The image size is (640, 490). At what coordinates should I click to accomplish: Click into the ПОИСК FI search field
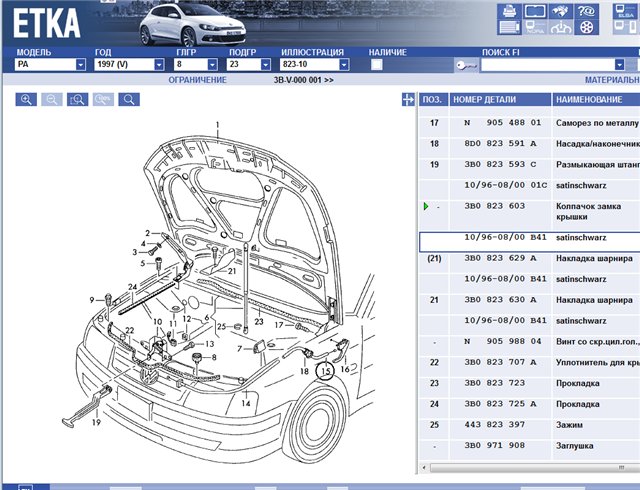pos(548,65)
